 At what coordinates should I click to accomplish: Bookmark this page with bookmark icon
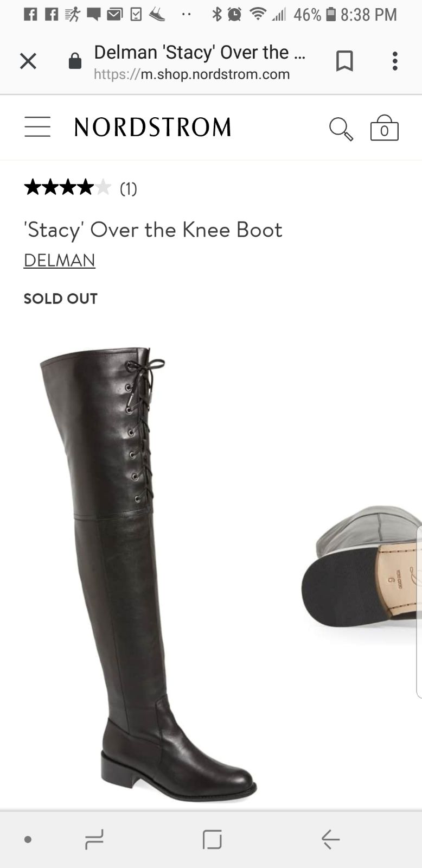pos(344,61)
